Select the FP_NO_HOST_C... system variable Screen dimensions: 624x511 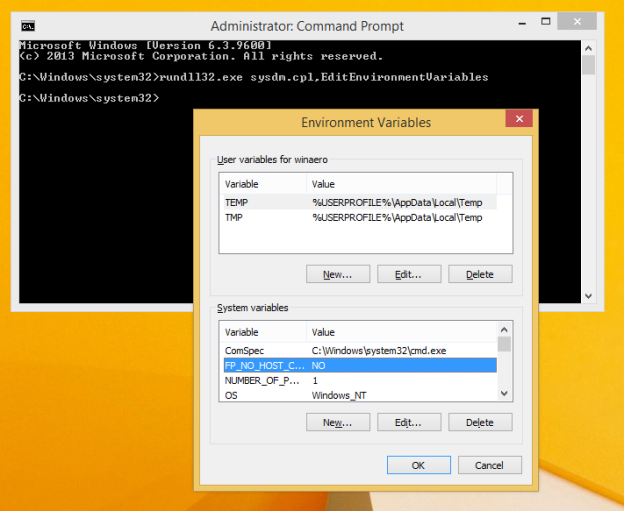click(x=360, y=365)
